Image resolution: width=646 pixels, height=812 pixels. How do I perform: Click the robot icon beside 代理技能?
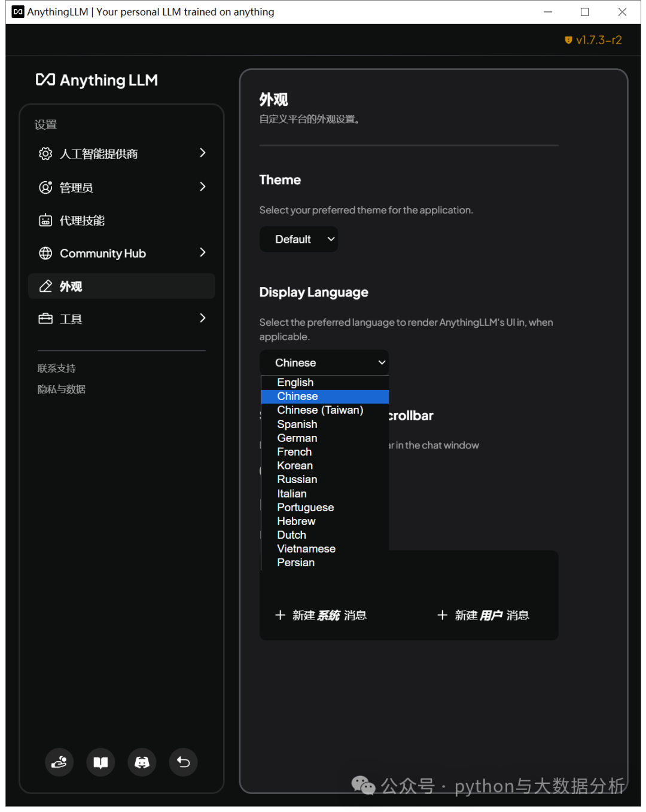[x=45, y=221]
